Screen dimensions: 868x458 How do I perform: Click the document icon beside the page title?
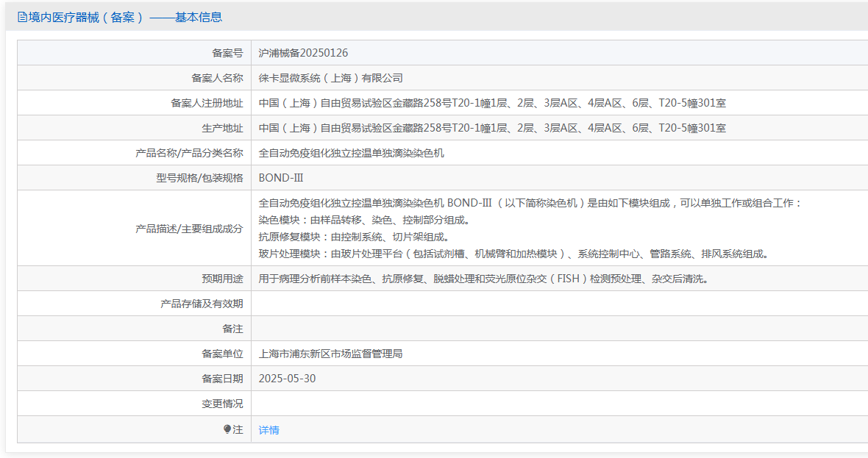[22, 17]
